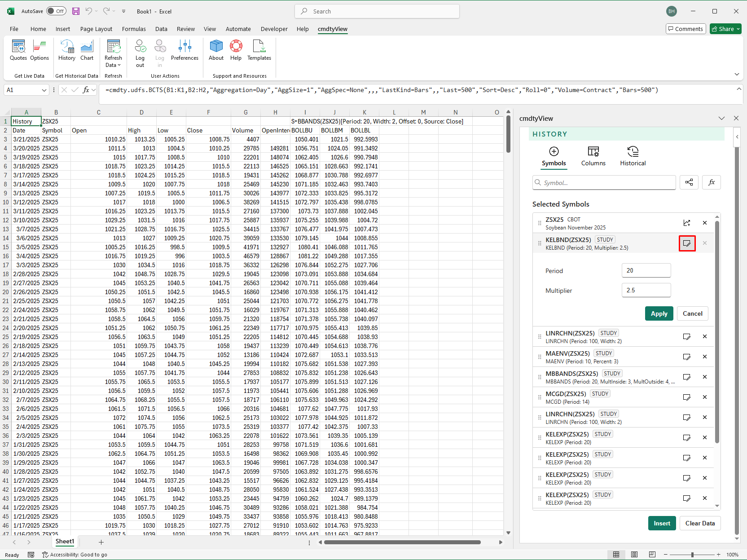747x560 pixels.
Task: Edit the MCGD(ZSX25) study
Action: point(687,397)
